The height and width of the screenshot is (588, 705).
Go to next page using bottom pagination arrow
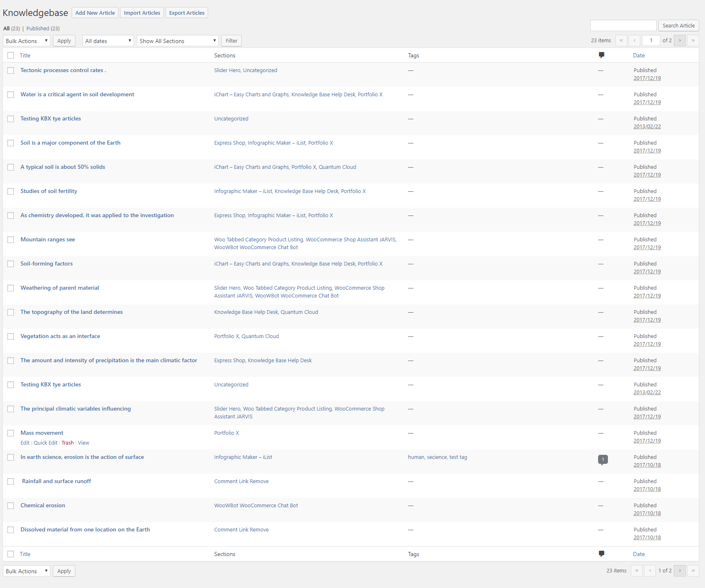click(680, 571)
